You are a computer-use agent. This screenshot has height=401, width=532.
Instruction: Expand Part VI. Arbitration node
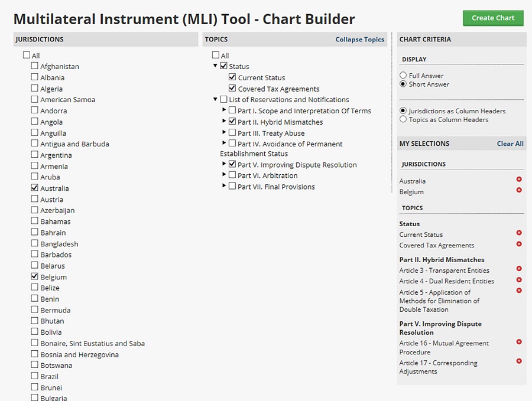pyautogui.click(x=224, y=175)
